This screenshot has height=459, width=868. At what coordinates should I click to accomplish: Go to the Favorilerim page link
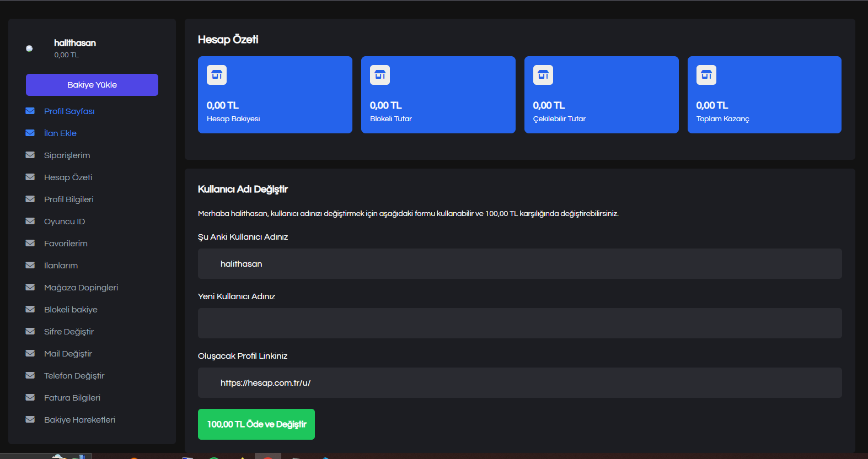[x=66, y=244]
